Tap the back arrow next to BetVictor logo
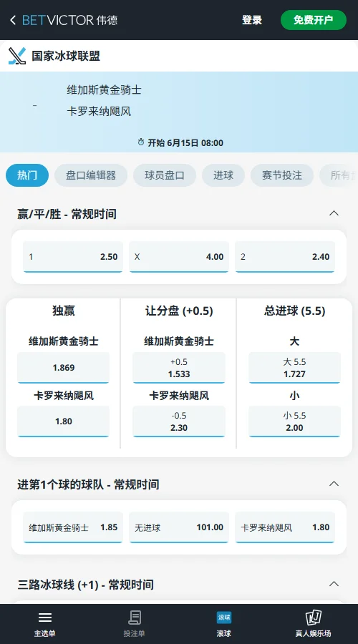The width and height of the screenshot is (358, 644). 13,20
